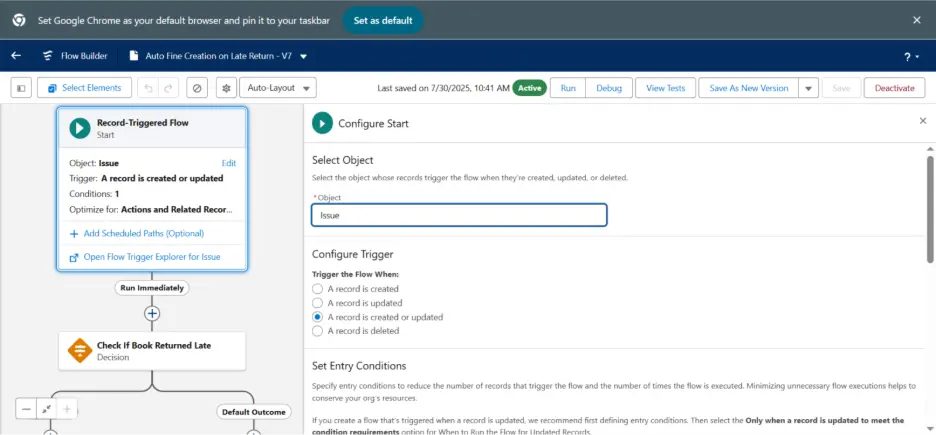The height and width of the screenshot is (435, 936).
Task: Select 'A record is updated' radio option
Action: (318, 302)
